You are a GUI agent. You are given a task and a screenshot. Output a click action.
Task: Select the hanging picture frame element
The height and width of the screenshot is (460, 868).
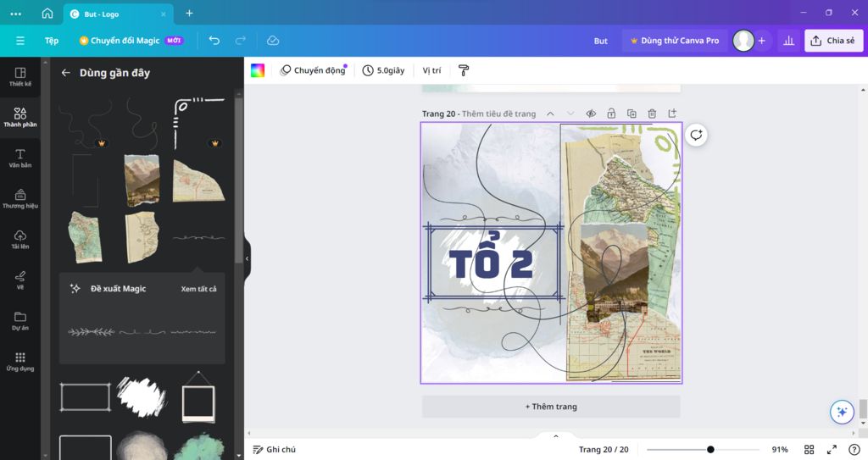pos(198,396)
